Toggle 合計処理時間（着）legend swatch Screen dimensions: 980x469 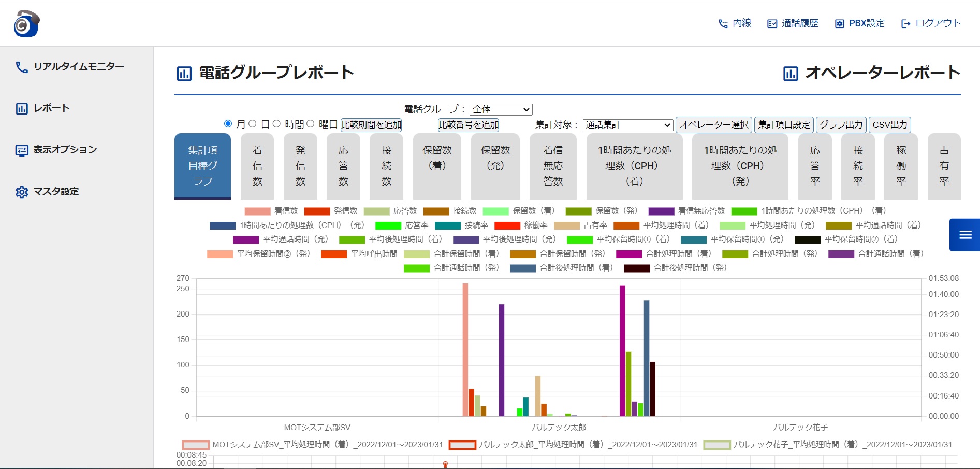pyautogui.click(x=629, y=254)
